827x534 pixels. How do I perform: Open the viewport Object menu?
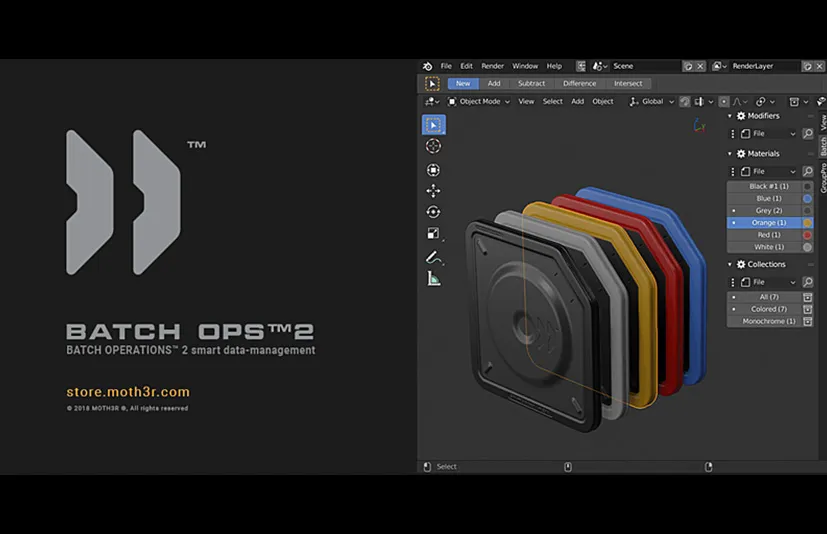point(603,101)
